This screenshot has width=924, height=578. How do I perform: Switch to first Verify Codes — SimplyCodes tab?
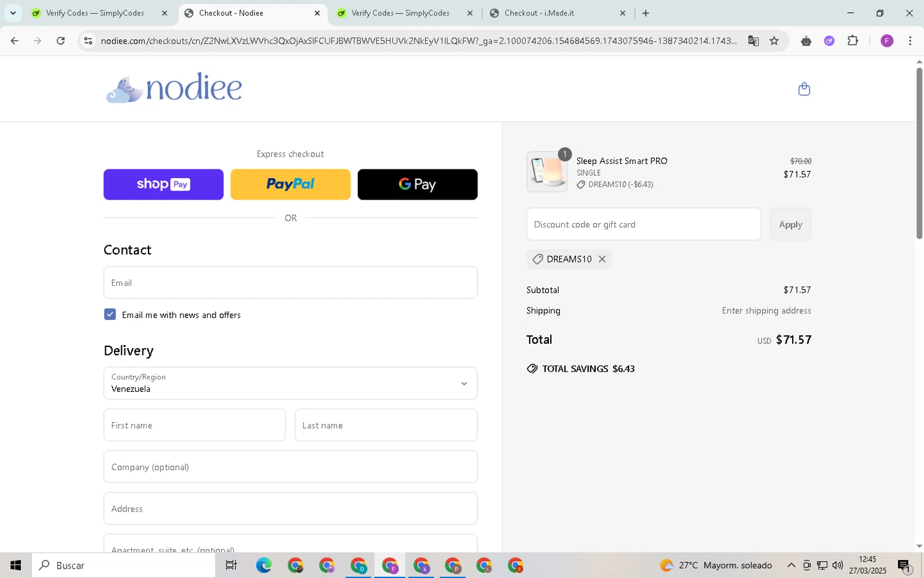[x=95, y=13]
